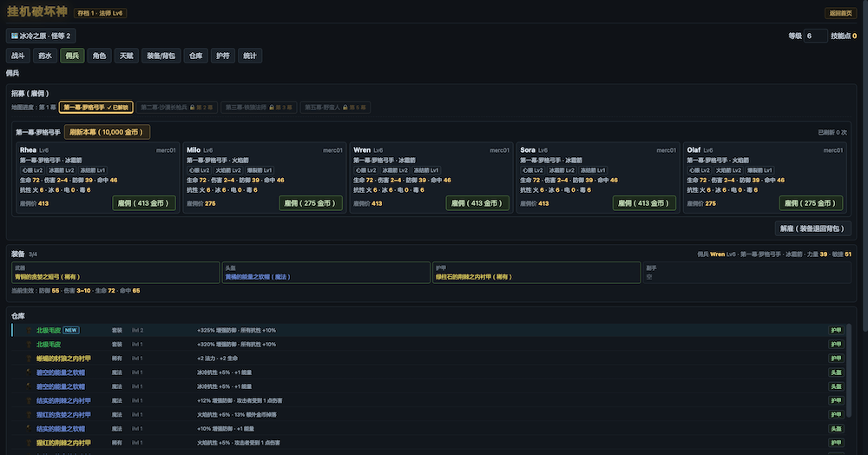Select the locked 第五幕·野蛮人 act chip
Screen dimensions: 868x455
pyautogui.click(x=335, y=108)
